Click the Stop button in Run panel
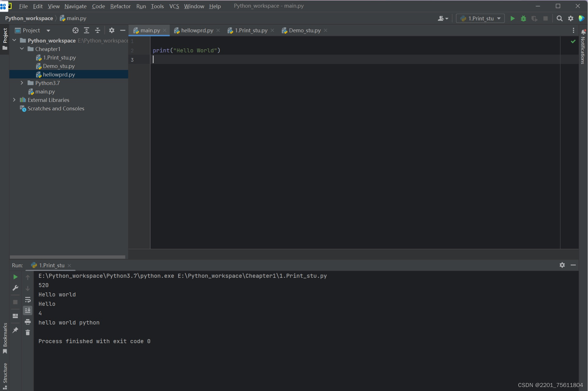588x391 pixels. 15,302
